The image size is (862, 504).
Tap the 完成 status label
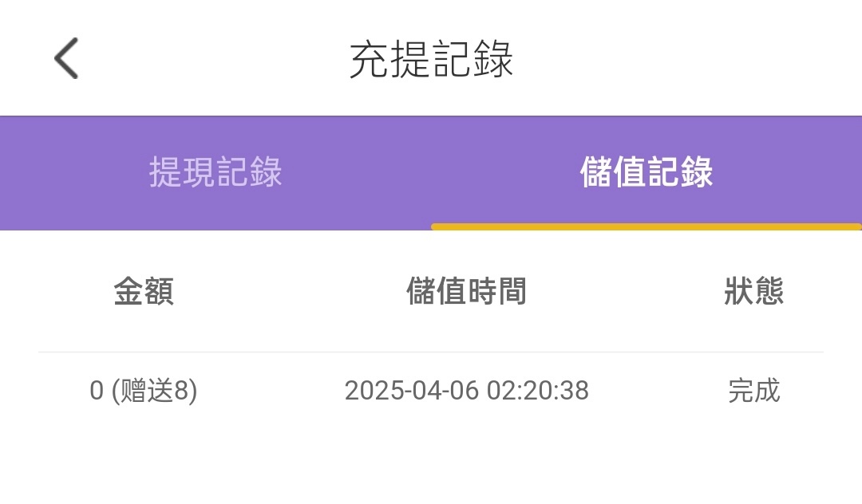coord(753,391)
